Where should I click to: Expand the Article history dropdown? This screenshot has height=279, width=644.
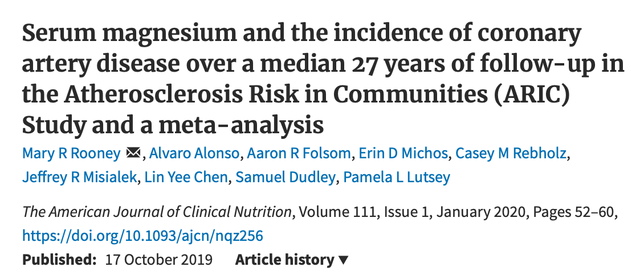(x=285, y=260)
